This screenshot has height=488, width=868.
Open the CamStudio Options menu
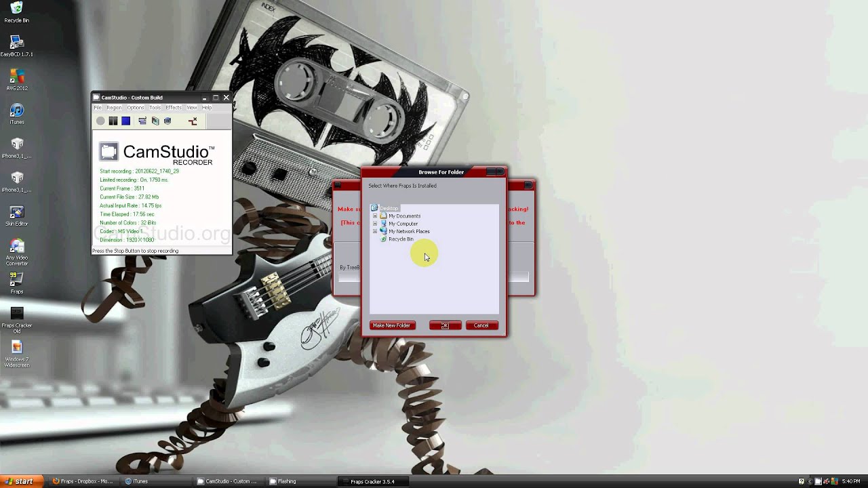pos(136,108)
